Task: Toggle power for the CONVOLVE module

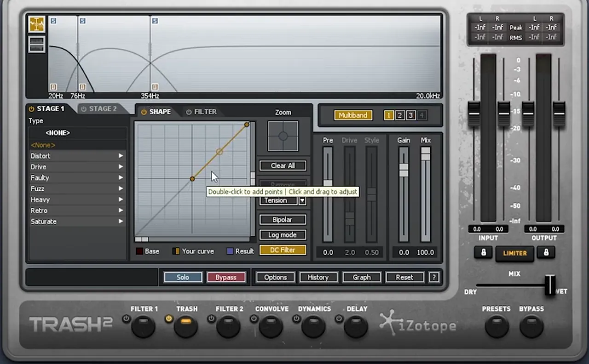Action: coord(254,318)
